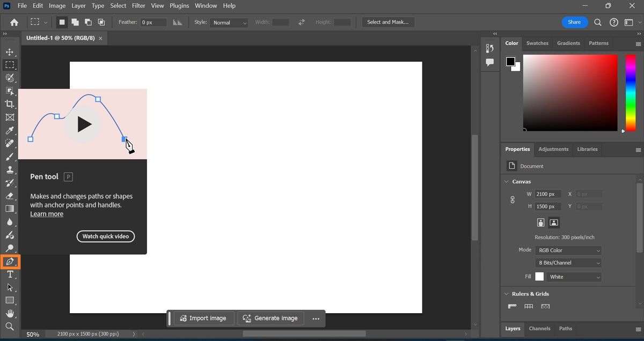644x341 pixels.
Task: Click the canvas width input field
Action: click(x=548, y=194)
